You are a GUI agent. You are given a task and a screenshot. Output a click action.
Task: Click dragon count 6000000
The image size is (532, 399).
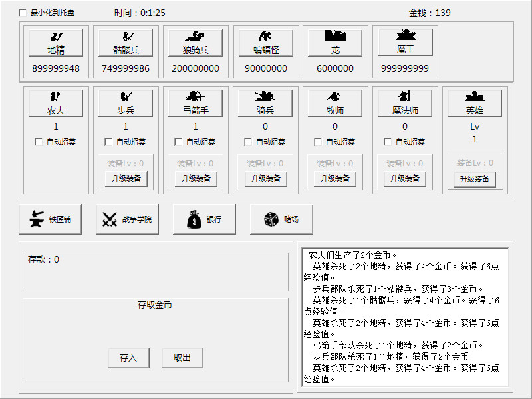pos(335,68)
